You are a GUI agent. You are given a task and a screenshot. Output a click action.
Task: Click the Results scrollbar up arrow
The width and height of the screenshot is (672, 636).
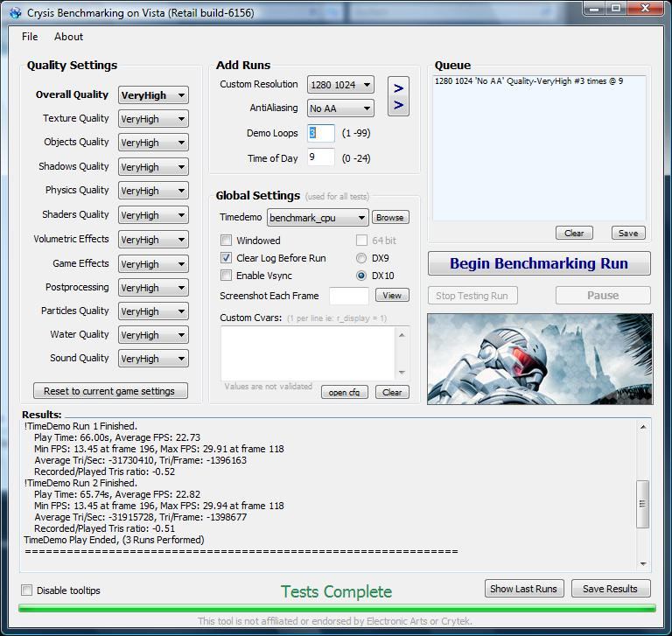pos(643,427)
